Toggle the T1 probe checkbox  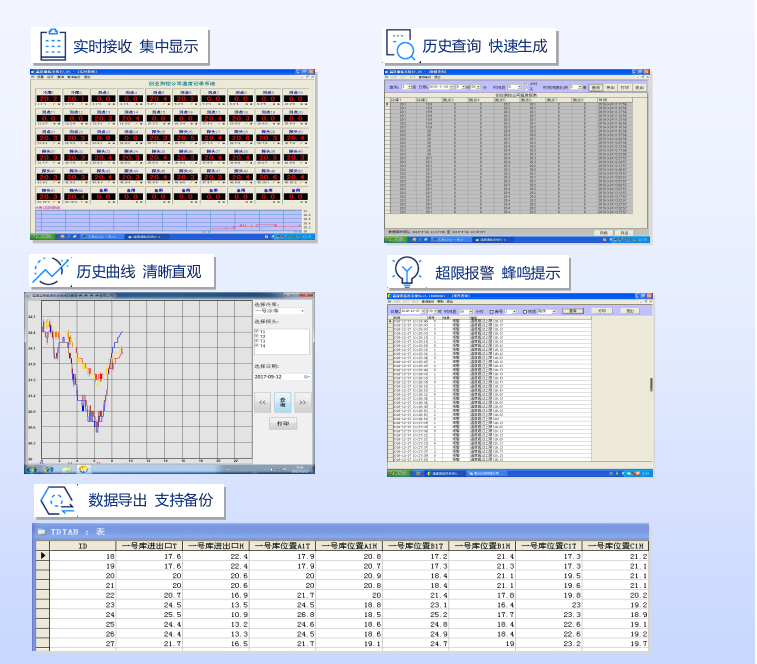(256, 330)
